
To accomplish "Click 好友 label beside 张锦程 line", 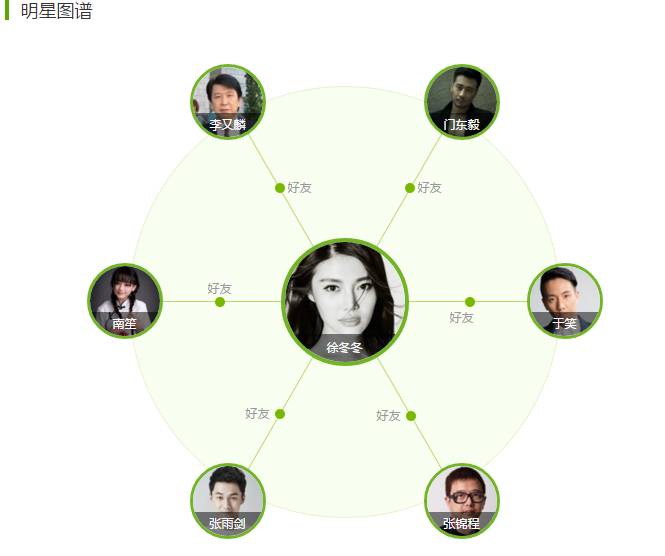I will 388,415.
